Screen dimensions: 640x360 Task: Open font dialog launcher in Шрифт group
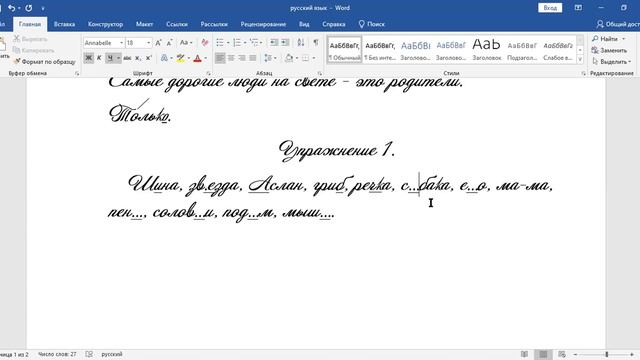click(208, 73)
